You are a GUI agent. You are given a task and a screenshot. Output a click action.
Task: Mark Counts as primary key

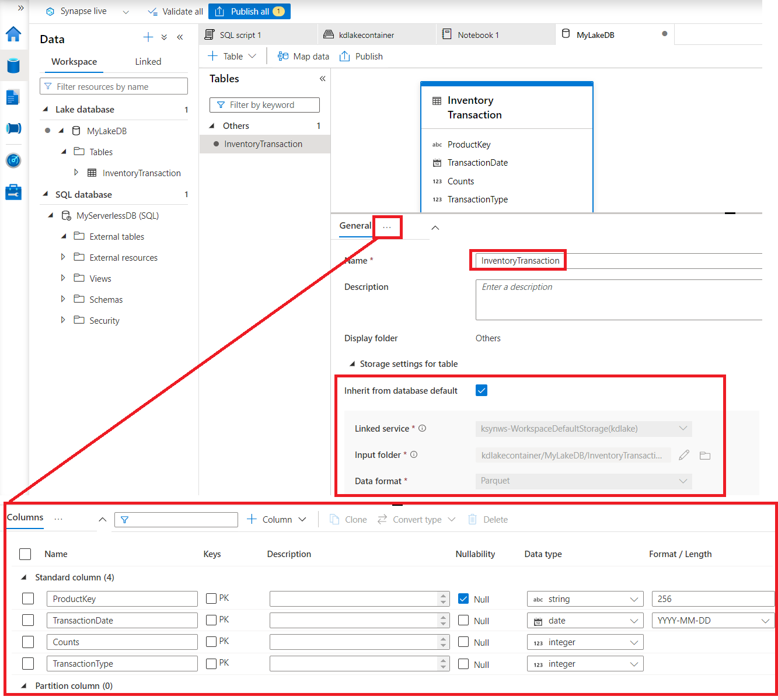click(x=211, y=641)
